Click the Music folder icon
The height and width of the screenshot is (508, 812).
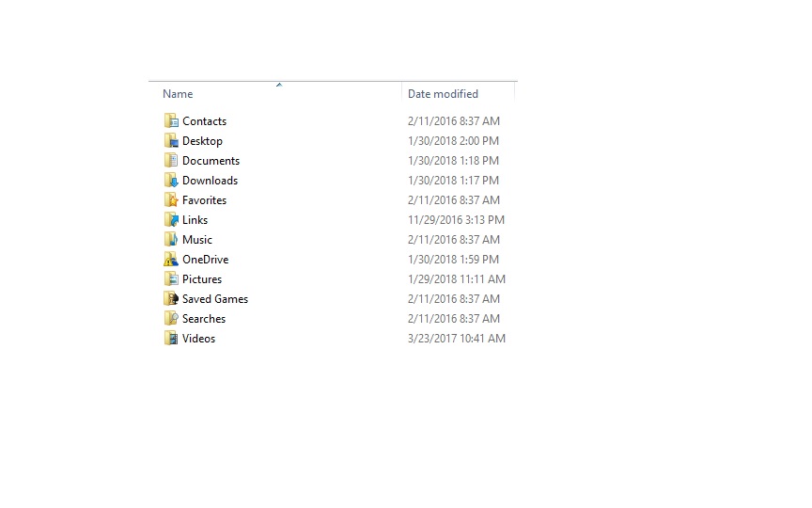[171, 239]
